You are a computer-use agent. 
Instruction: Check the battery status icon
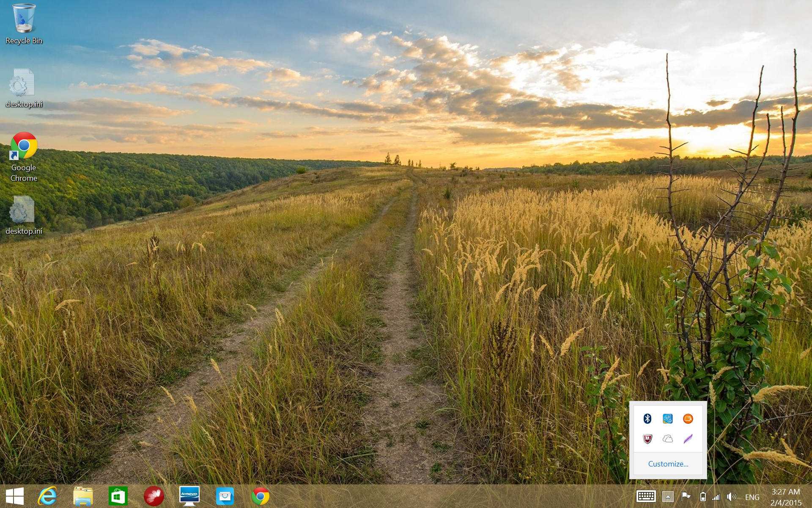pos(703,497)
